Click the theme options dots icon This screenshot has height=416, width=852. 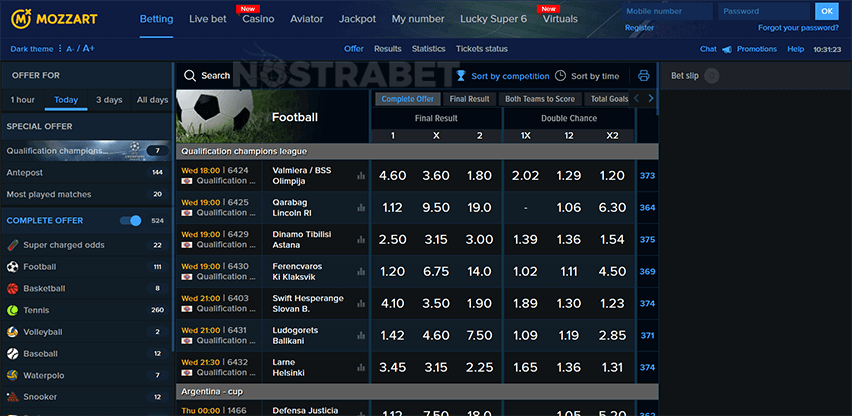click(60, 49)
